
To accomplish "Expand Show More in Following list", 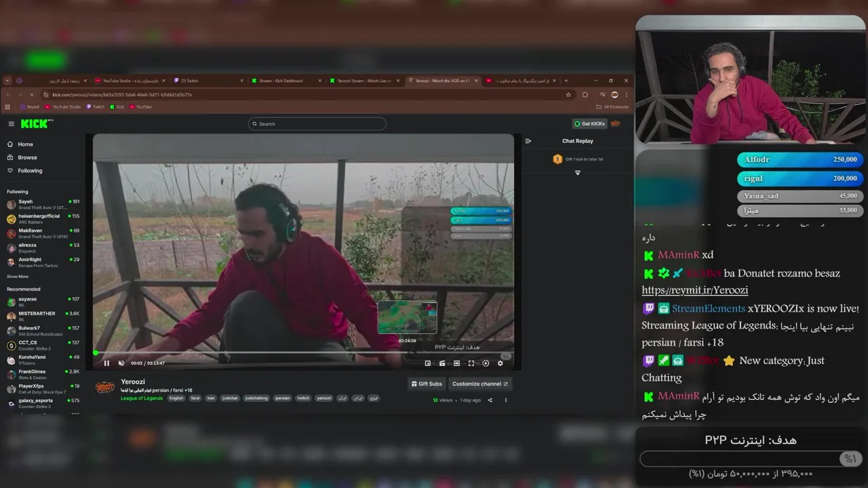I will pyautogui.click(x=18, y=277).
